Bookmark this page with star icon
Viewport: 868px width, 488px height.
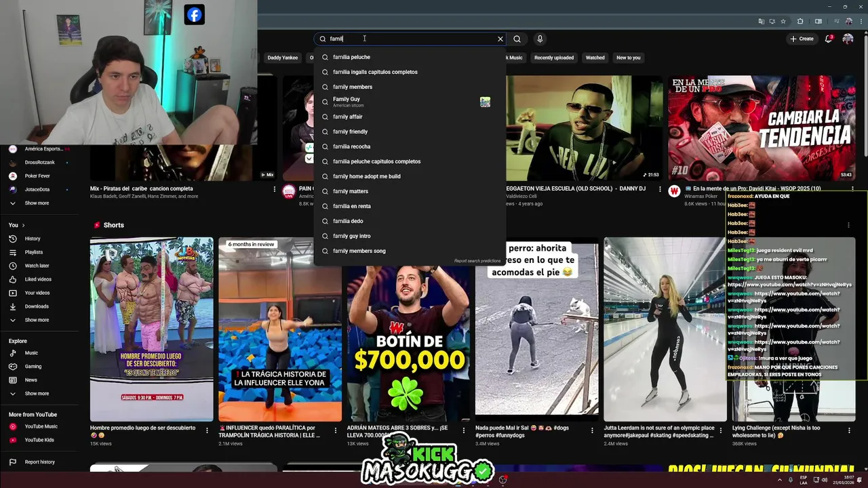click(783, 21)
